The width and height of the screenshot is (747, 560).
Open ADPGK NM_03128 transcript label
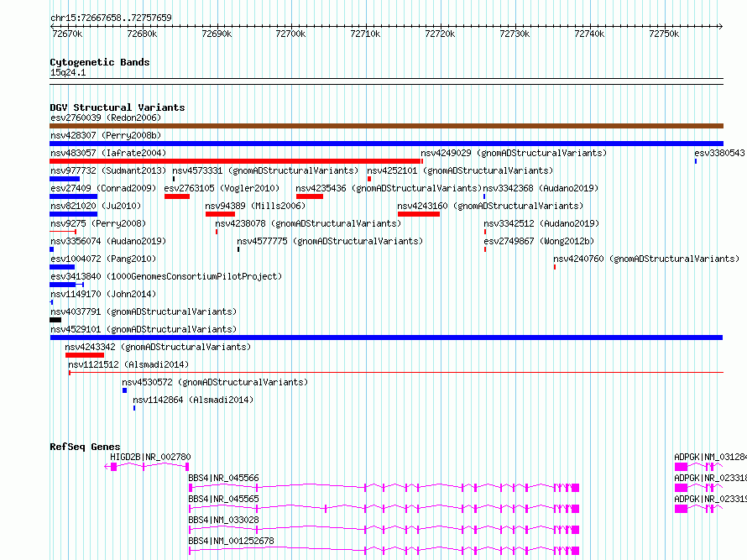click(710, 457)
